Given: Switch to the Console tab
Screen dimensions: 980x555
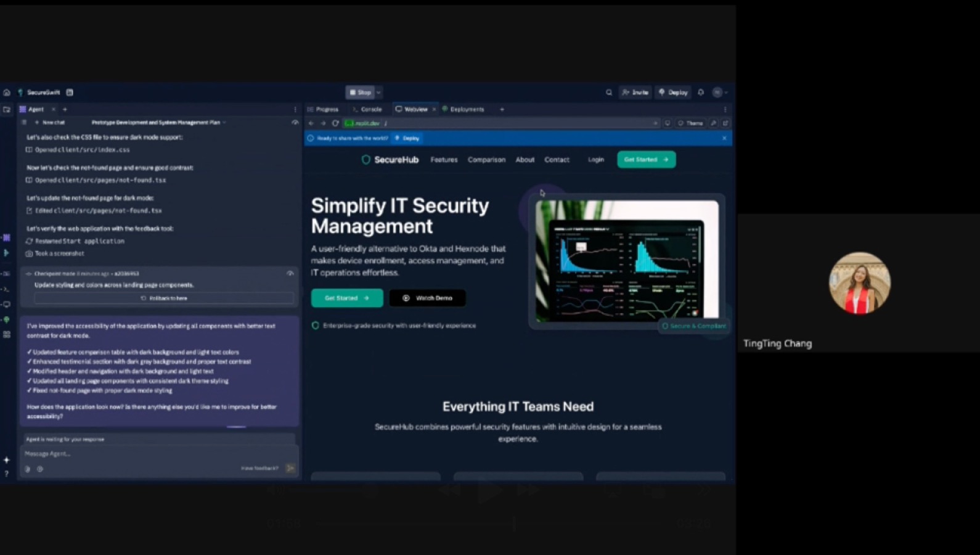Looking at the screenshot, I should pos(367,109).
